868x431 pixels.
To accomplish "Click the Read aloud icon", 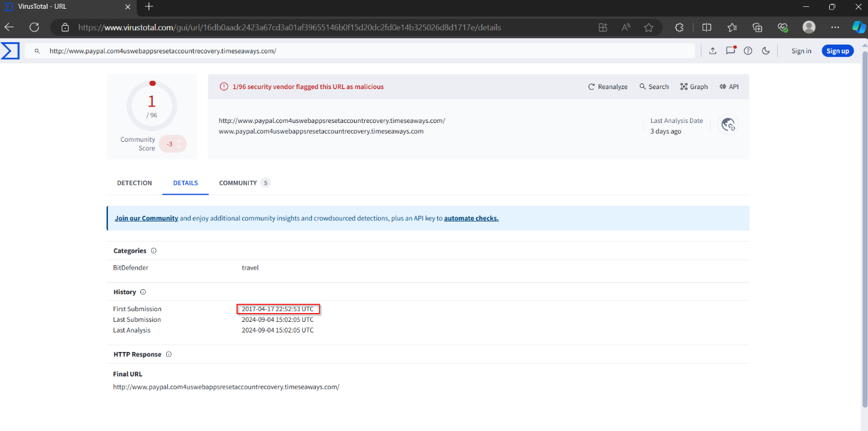I will point(626,28).
